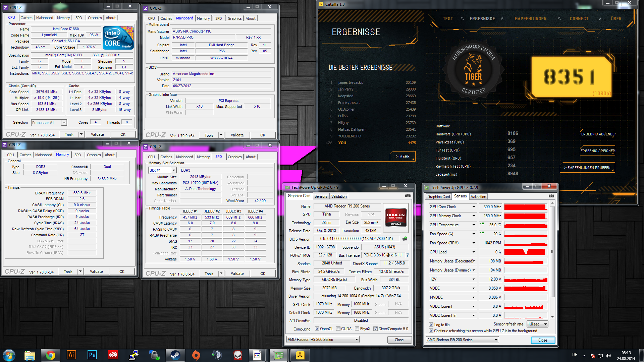Click the > MEHR button in Catzilla

[x=402, y=157]
